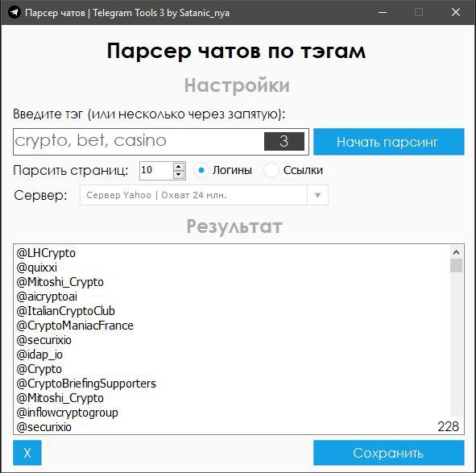Select the Ссылки radio button
This screenshot has height=473, width=476.
click(271, 170)
